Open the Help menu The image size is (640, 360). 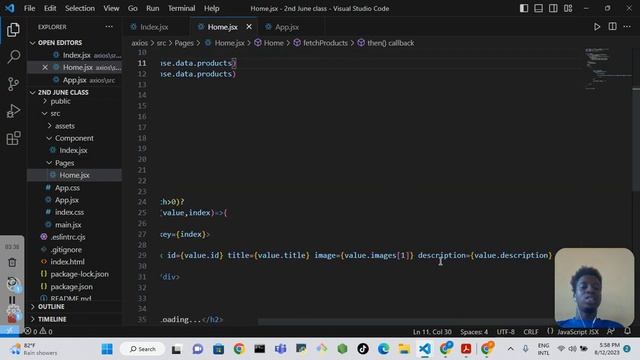pyautogui.click(x=211, y=8)
